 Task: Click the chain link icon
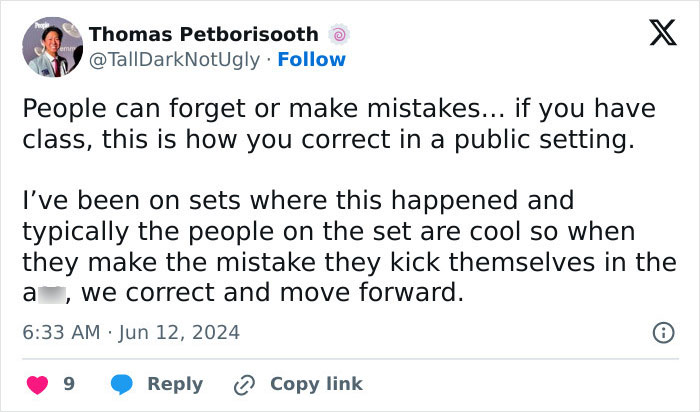243,384
